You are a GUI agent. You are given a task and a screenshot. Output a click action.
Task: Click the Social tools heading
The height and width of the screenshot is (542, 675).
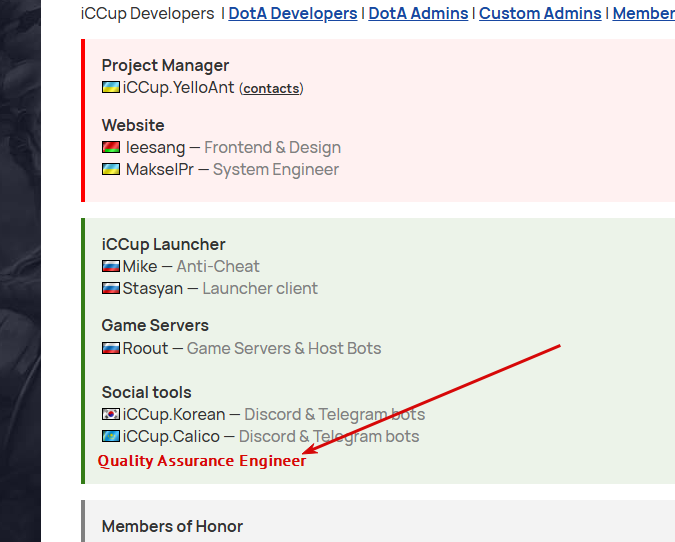coord(146,393)
